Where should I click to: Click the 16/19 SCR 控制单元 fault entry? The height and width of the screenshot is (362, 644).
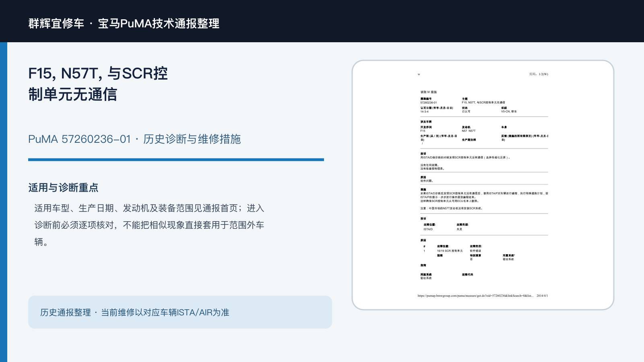[450, 251]
